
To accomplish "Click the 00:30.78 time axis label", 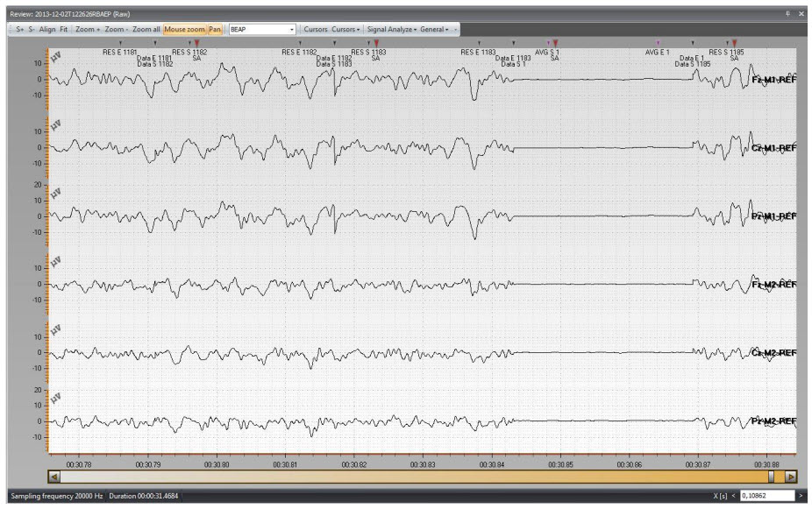I will pyautogui.click(x=79, y=464).
